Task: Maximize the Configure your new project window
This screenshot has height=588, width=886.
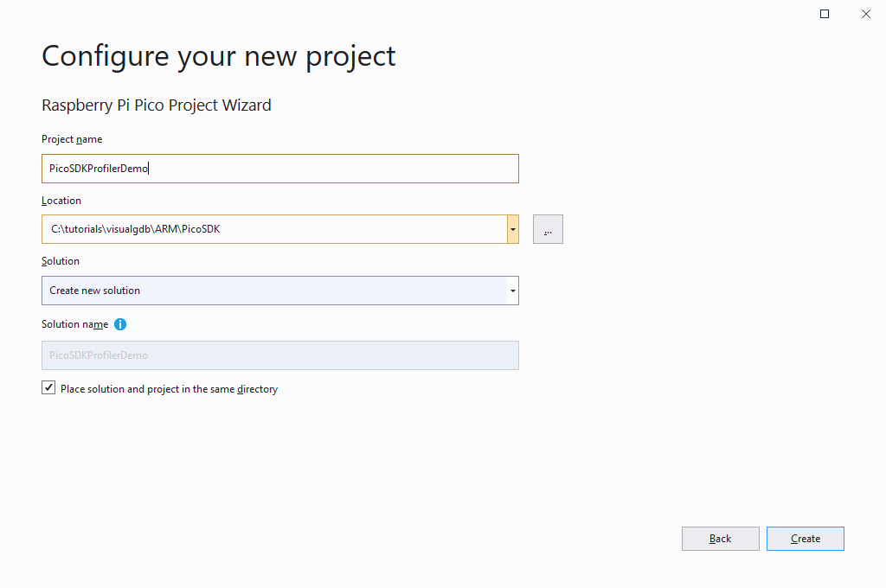Action: pos(825,14)
